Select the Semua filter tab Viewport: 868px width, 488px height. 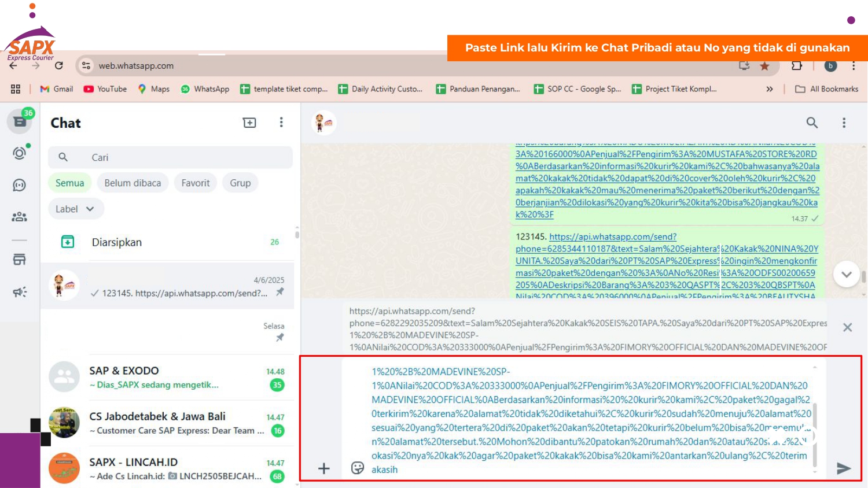pyautogui.click(x=70, y=183)
